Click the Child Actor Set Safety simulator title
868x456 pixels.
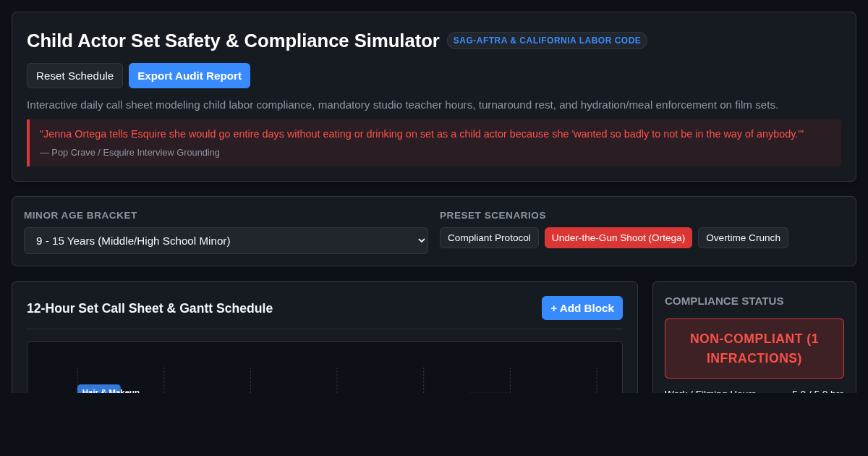tap(233, 41)
